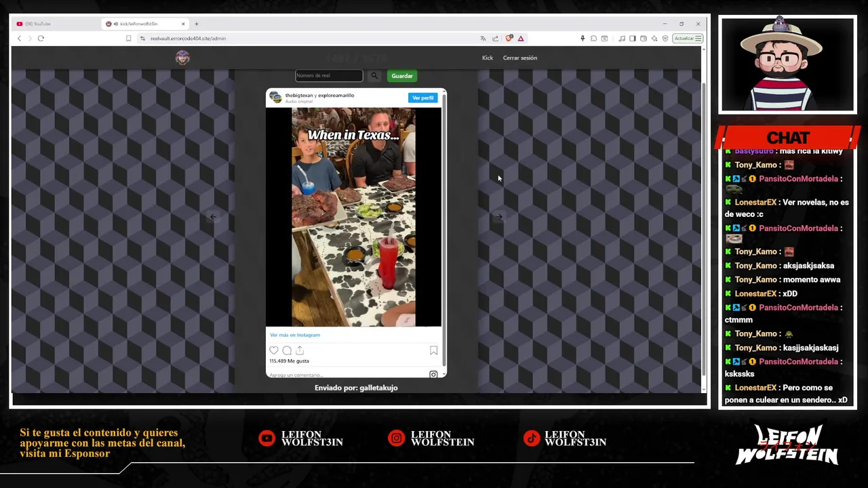Toggle the browser sidebar panel icon
This screenshot has width=868, height=488.
(x=633, y=38)
